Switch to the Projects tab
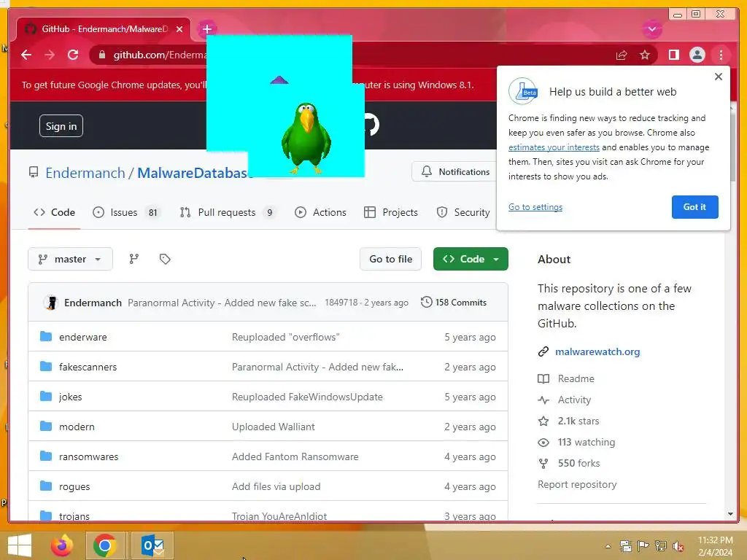Screen dimensions: 747x560 (x=391, y=212)
